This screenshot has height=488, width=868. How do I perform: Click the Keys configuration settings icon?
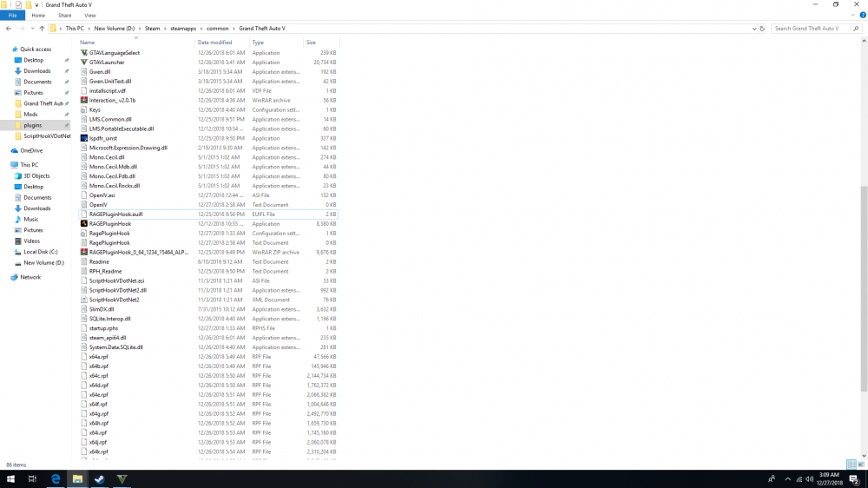(83, 109)
